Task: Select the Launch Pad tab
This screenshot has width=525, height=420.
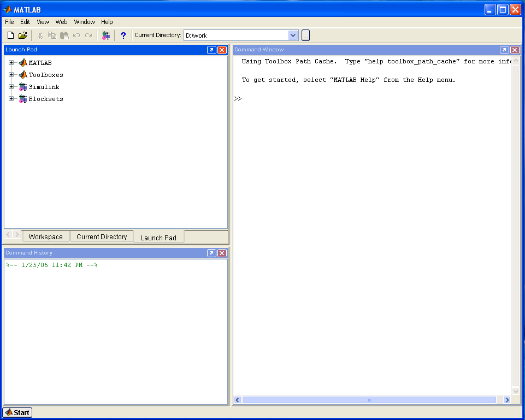Action: (x=158, y=237)
